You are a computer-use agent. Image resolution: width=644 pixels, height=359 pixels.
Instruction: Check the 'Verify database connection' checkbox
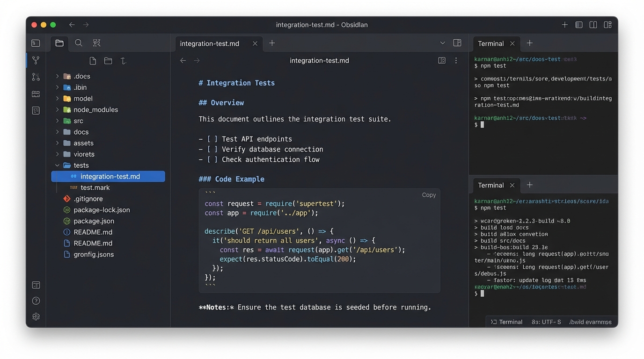click(212, 149)
